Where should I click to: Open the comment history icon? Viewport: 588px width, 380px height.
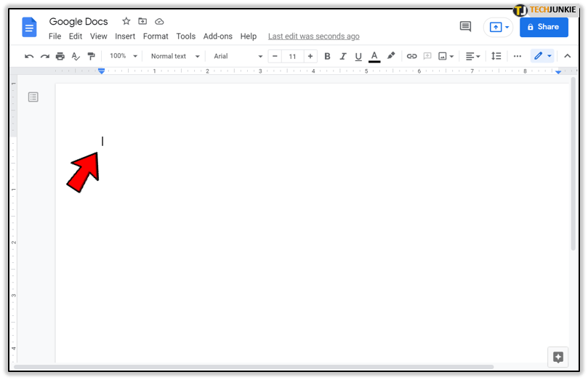click(465, 27)
